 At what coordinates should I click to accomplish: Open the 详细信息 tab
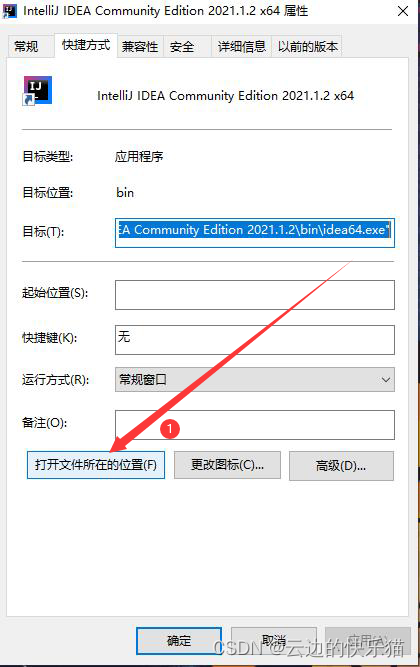click(242, 46)
